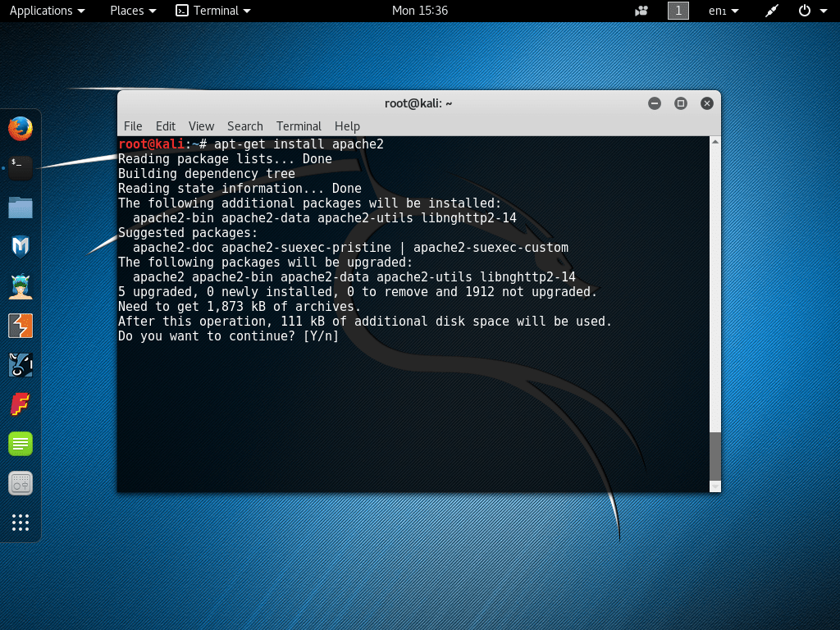
Task: Launch Burp Suite from the dock
Action: (20, 325)
